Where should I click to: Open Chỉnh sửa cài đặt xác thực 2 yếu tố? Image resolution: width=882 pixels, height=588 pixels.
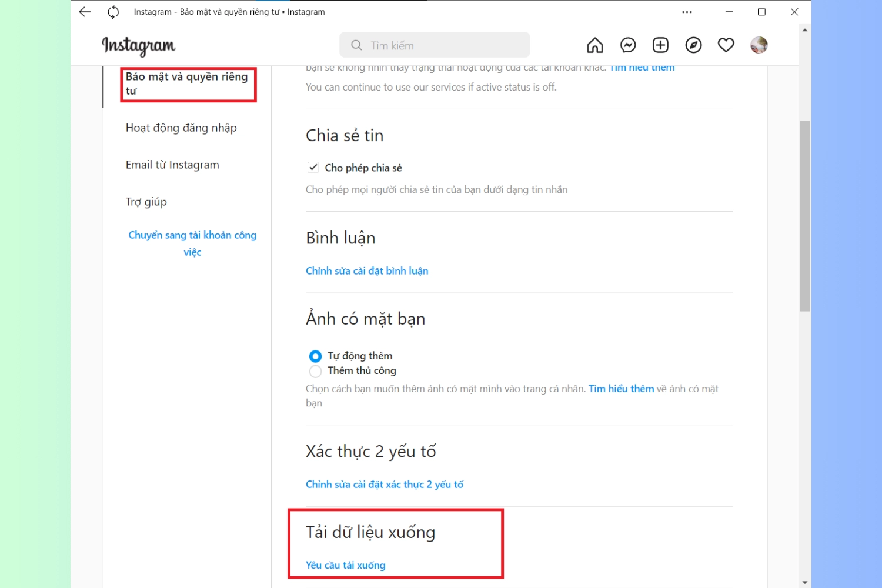(385, 485)
